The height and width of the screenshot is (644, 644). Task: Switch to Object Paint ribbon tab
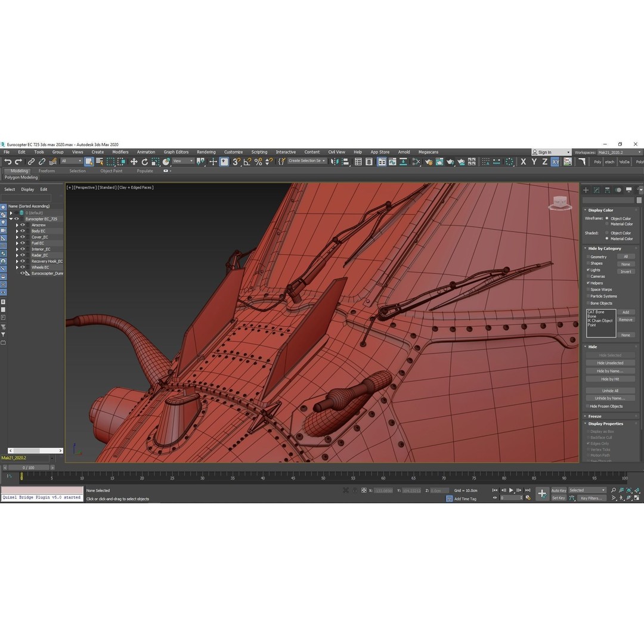(112, 171)
